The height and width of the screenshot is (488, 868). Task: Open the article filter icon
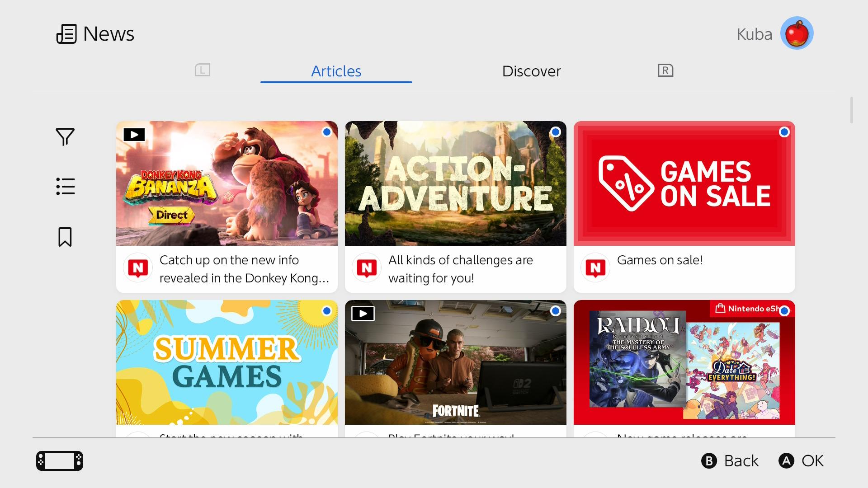[x=65, y=136]
